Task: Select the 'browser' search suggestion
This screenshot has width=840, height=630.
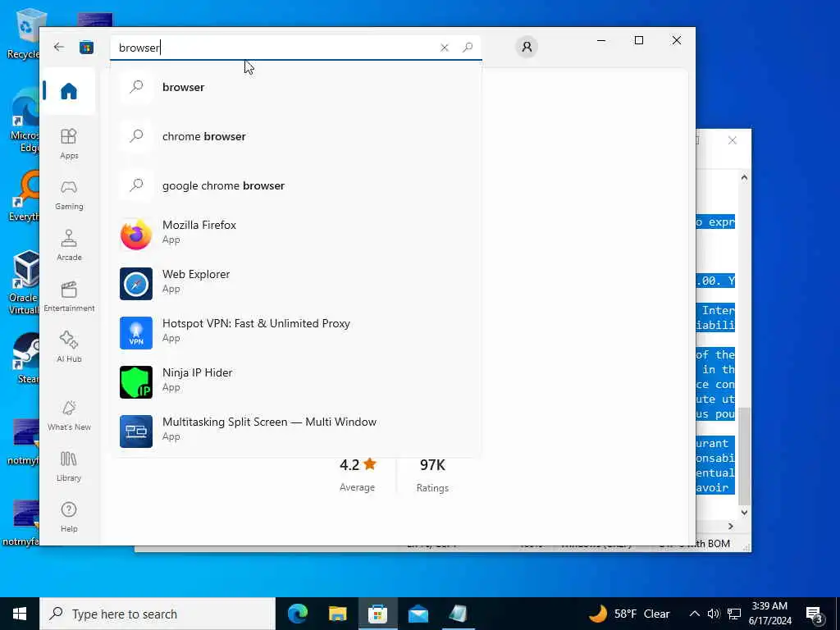Action: point(295,87)
